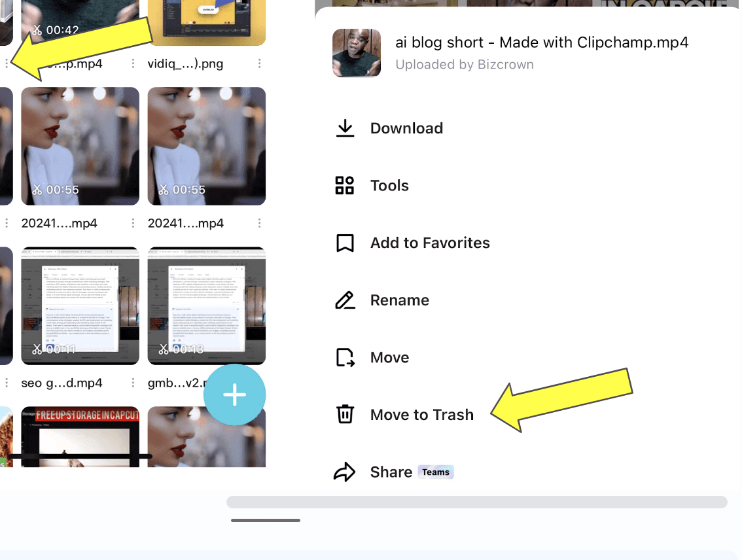Open options dots for first 20241 mp4 file
Viewport: 742px width, 560px height.
pyautogui.click(x=133, y=223)
